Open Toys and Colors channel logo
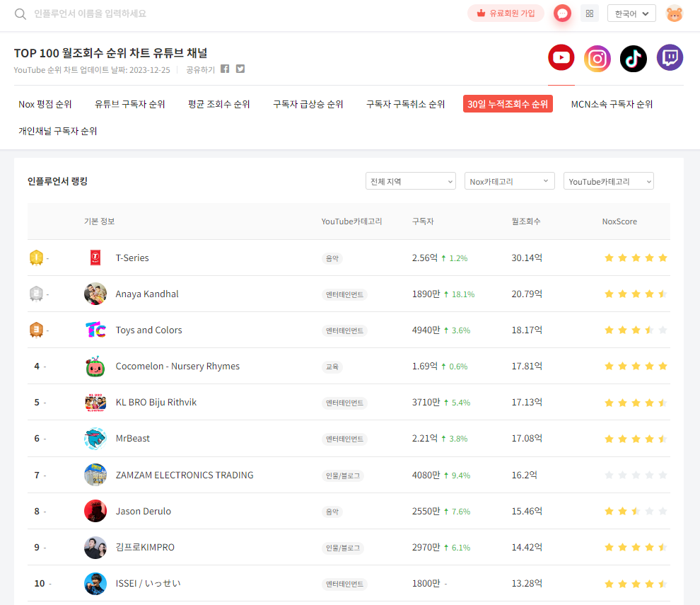Image resolution: width=700 pixels, height=605 pixels. tap(95, 330)
